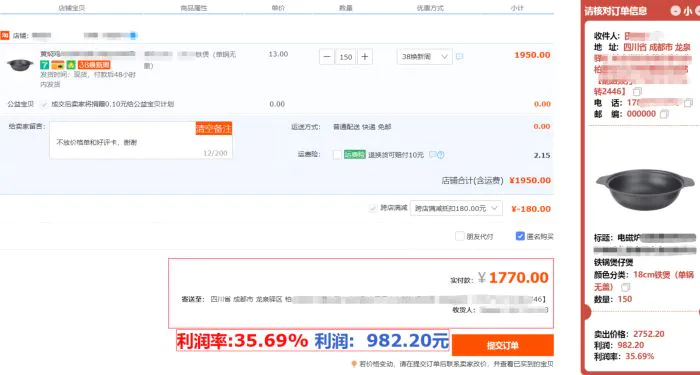700x375 pixels.
Task: Click the green shipping insurance tag
Action: (x=354, y=155)
